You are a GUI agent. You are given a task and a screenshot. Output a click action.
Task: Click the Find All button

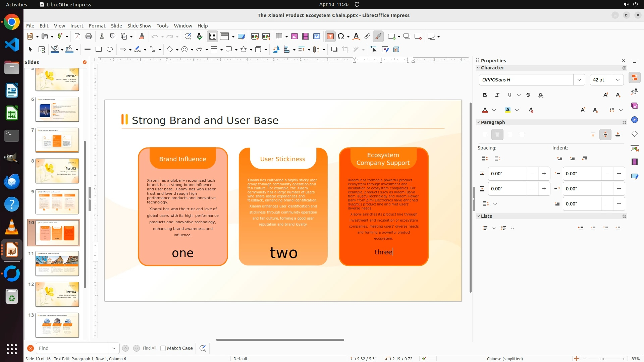tap(149, 348)
